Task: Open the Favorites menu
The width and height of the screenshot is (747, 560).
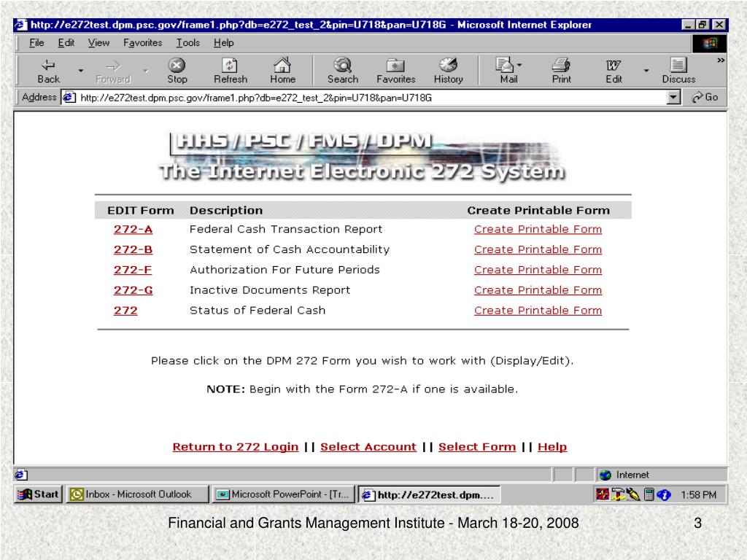Action: (x=142, y=43)
